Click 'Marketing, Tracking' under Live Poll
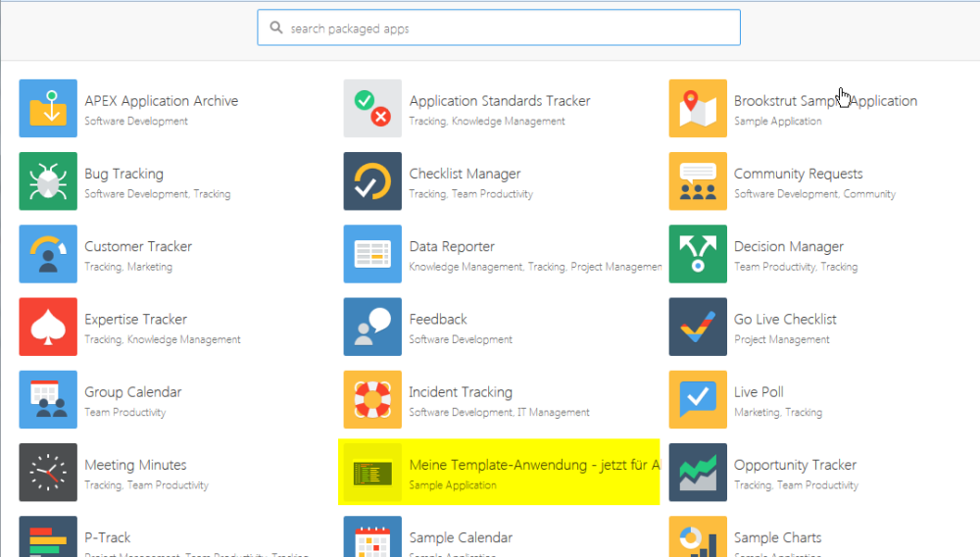Screen dimensions: 980x557 [x=778, y=413]
